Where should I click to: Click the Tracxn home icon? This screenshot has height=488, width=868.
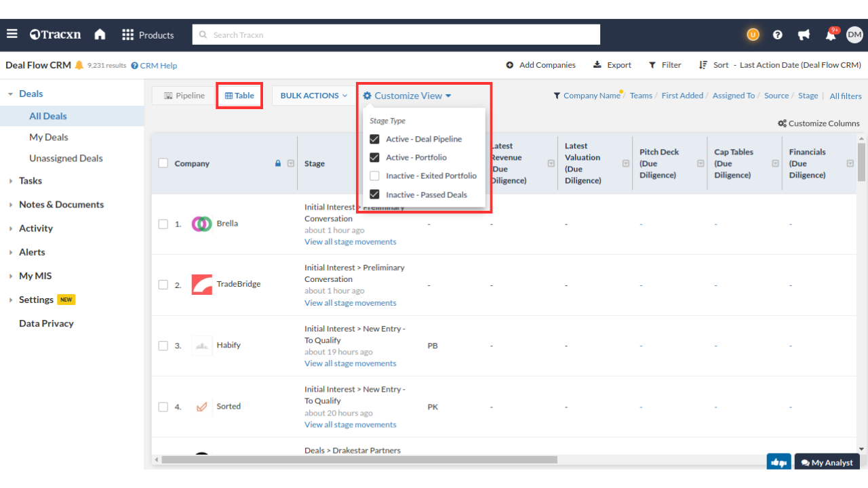point(100,35)
